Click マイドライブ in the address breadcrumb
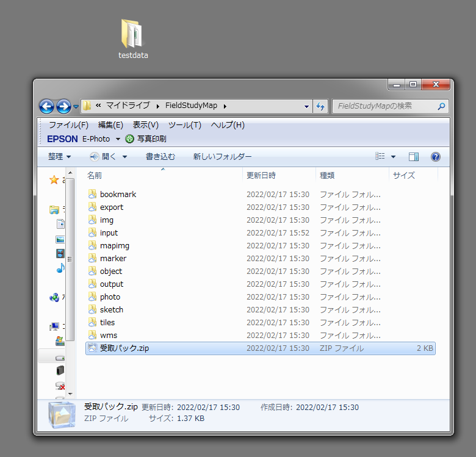476x457 pixels. coord(128,106)
